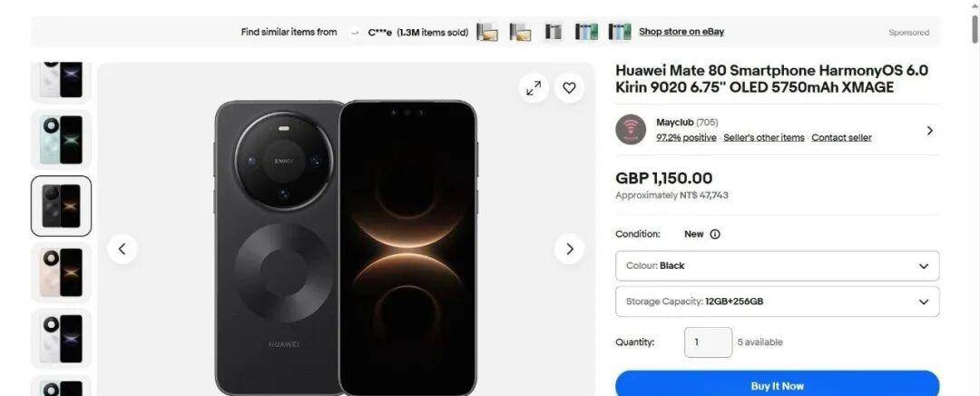Click 97.2% positive feedback link

686,138
